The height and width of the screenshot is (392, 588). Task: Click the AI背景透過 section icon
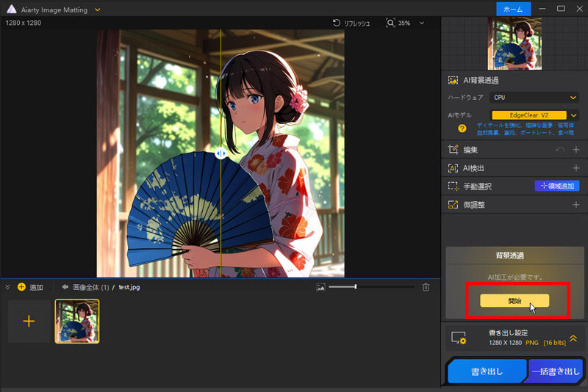pyautogui.click(x=453, y=80)
